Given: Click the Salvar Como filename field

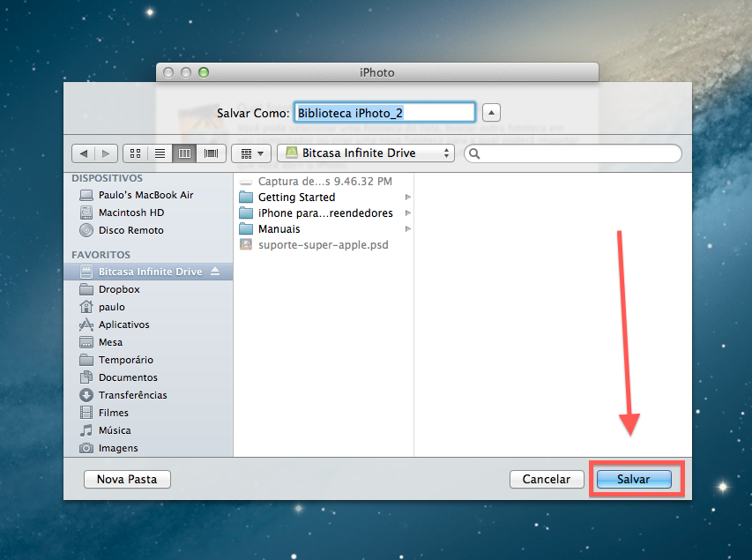Looking at the screenshot, I should pos(384,113).
